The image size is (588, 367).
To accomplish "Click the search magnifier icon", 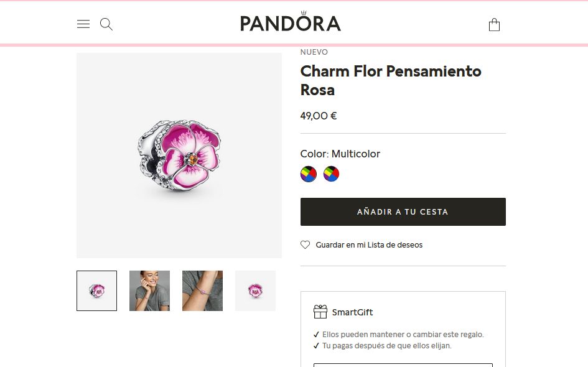I will [x=106, y=24].
